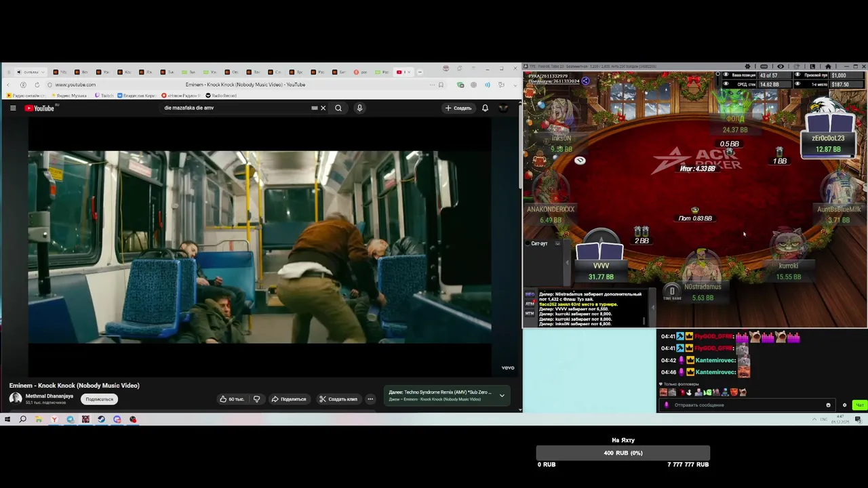
Task: Click the 'Создать' create button
Action: (x=458, y=108)
